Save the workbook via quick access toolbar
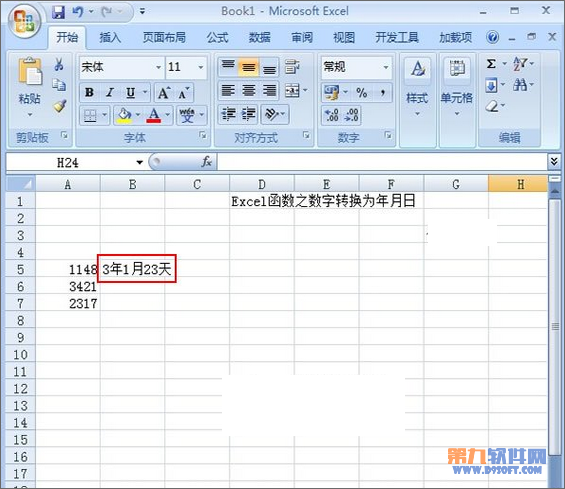This screenshot has width=565, height=489. pos(58,12)
